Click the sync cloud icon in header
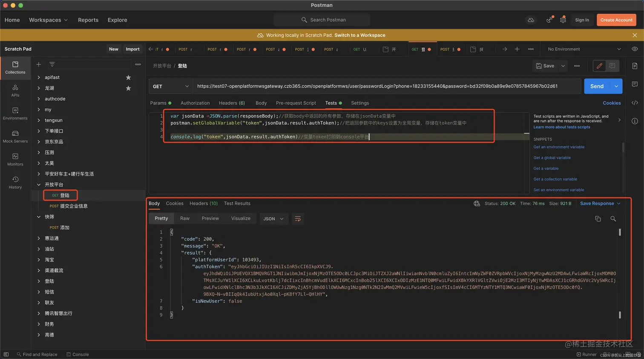 point(531,20)
